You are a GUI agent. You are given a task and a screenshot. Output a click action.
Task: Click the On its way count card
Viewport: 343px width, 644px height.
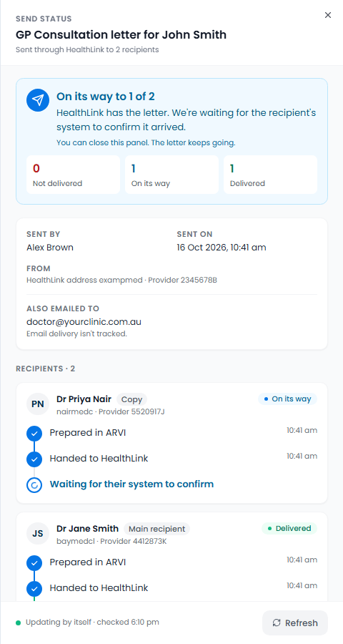(171, 175)
